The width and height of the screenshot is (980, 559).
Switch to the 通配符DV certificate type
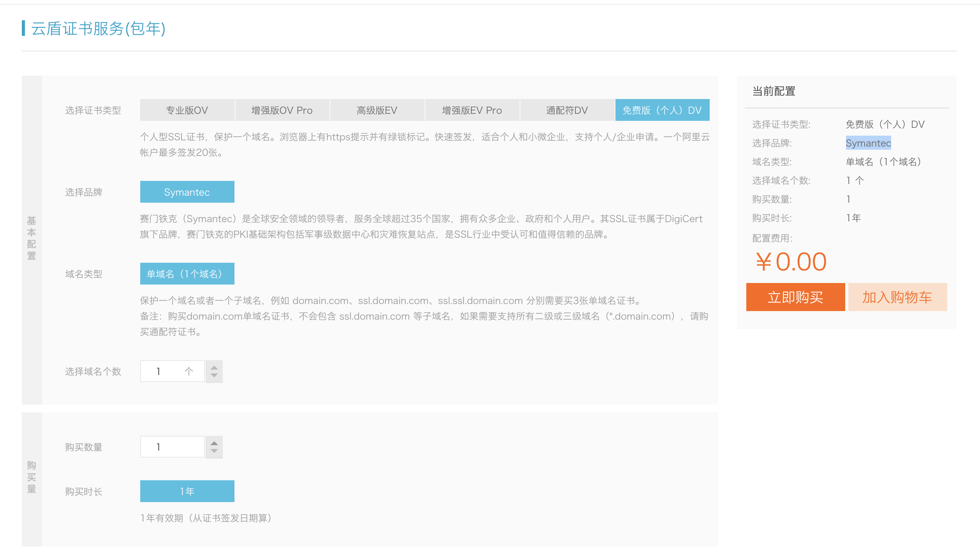567,110
